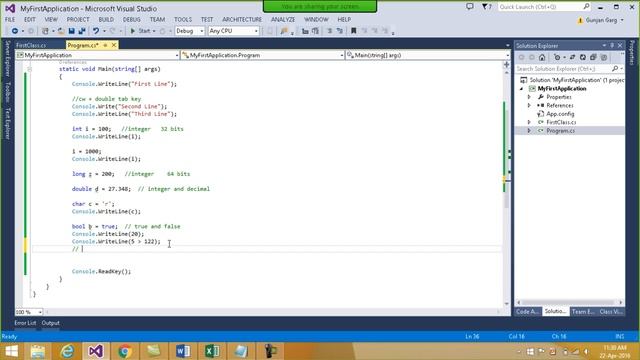Open Google Chrome from taskbar
Screen dimensions: 640x360
125,351
